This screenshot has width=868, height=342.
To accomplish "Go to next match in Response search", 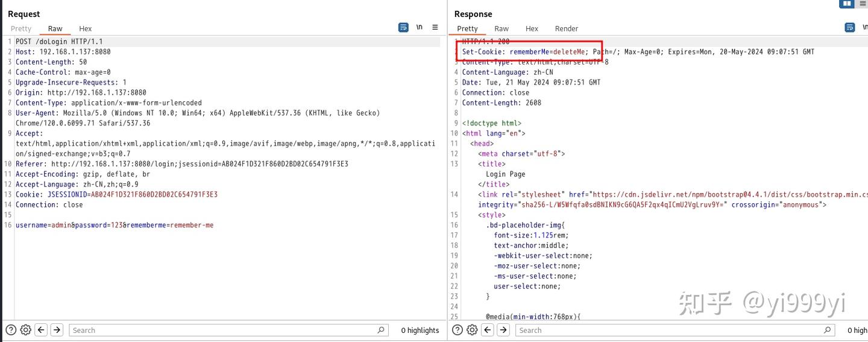I will tap(503, 330).
